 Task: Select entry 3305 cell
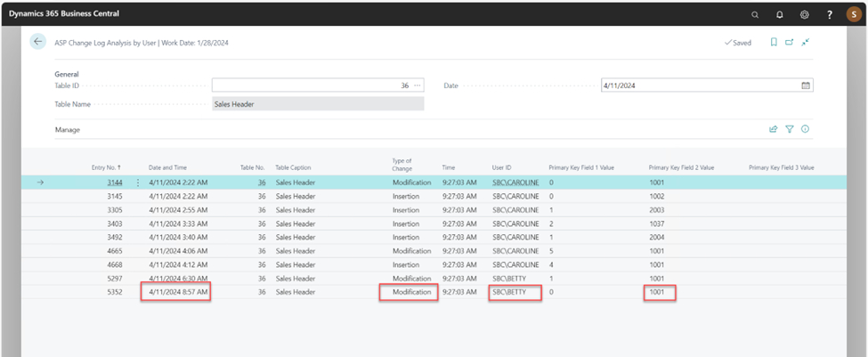pyautogui.click(x=115, y=210)
